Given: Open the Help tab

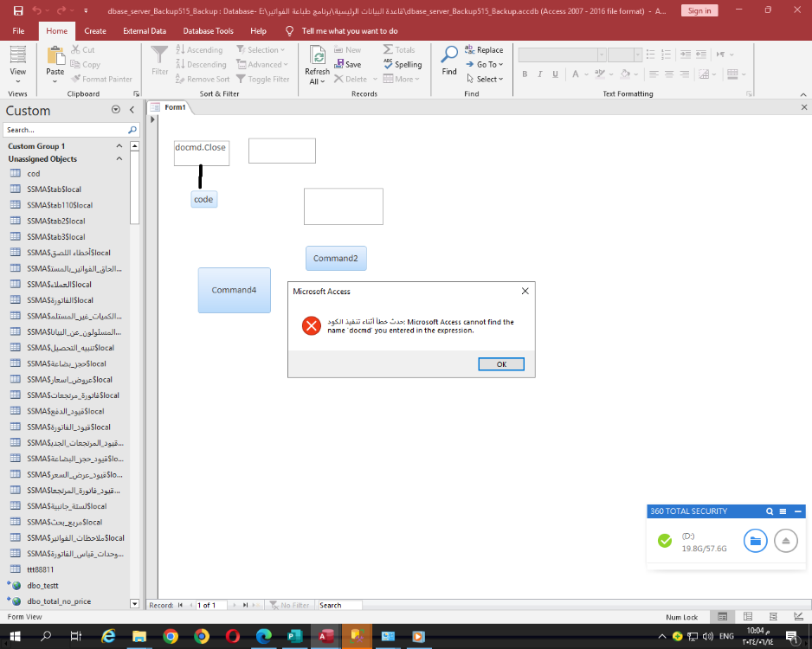Looking at the screenshot, I should click(x=259, y=31).
